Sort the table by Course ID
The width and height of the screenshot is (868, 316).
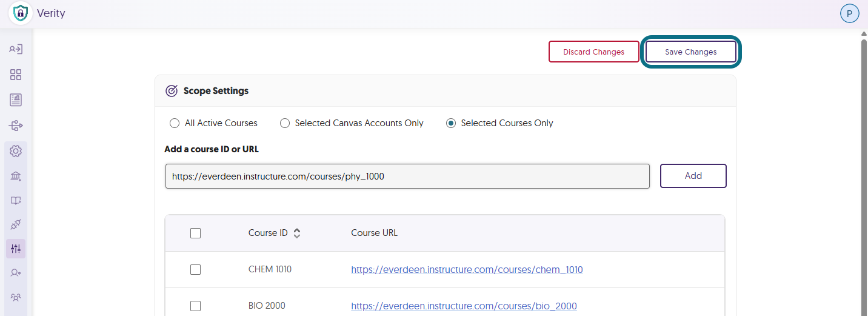[x=297, y=233]
